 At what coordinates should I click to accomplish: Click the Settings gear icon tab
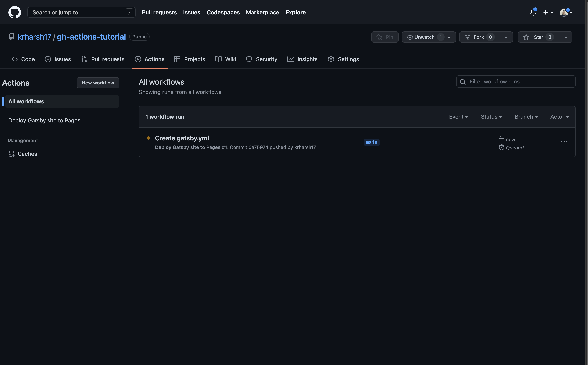(x=331, y=59)
